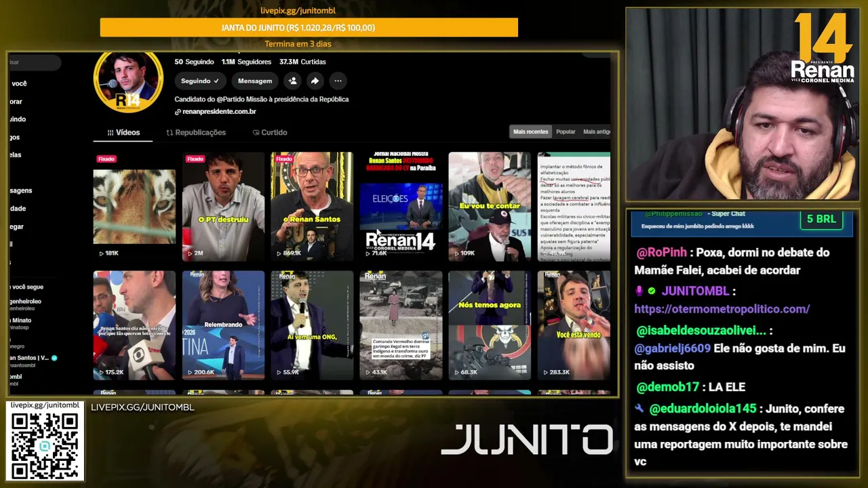Screen dimensions: 868x488
Task: Sort videos by Mais recentes
Action: point(530,131)
